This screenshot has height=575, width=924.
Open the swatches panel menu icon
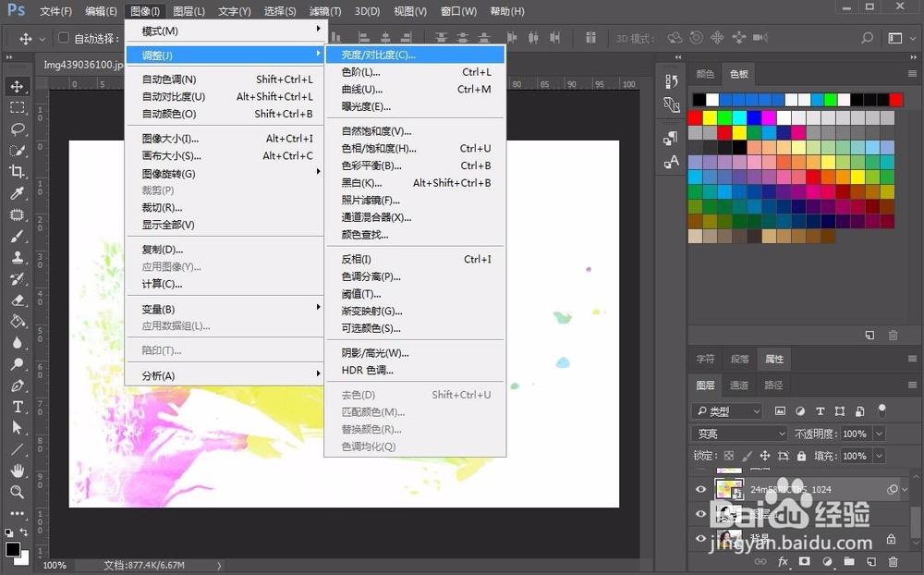coord(912,74)
